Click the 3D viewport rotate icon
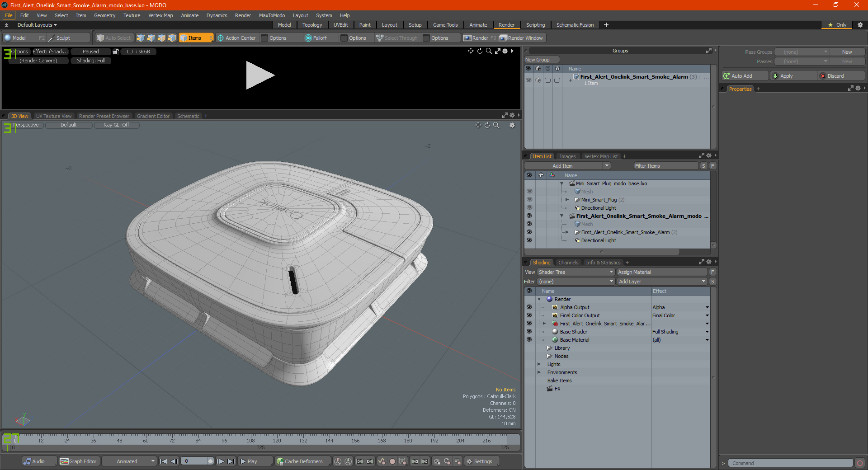Viewport: 868px width, 470px height. [x=487, y=125]
